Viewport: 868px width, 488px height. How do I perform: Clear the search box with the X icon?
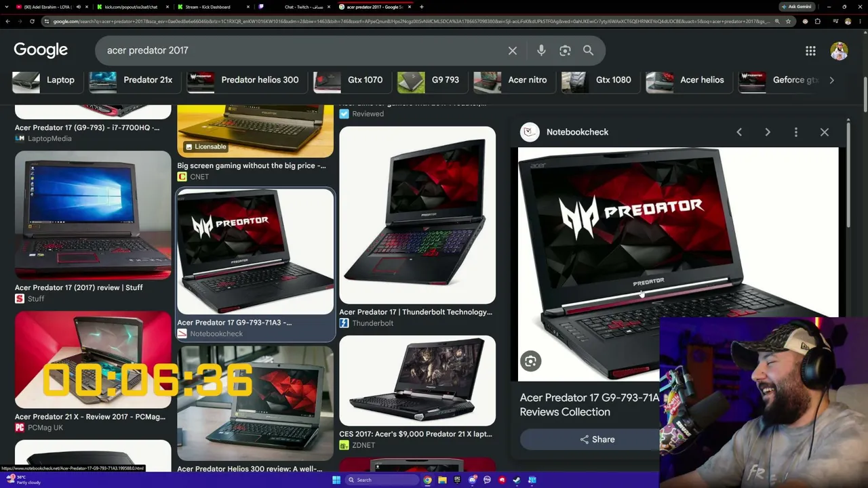[x=513, y=51]
